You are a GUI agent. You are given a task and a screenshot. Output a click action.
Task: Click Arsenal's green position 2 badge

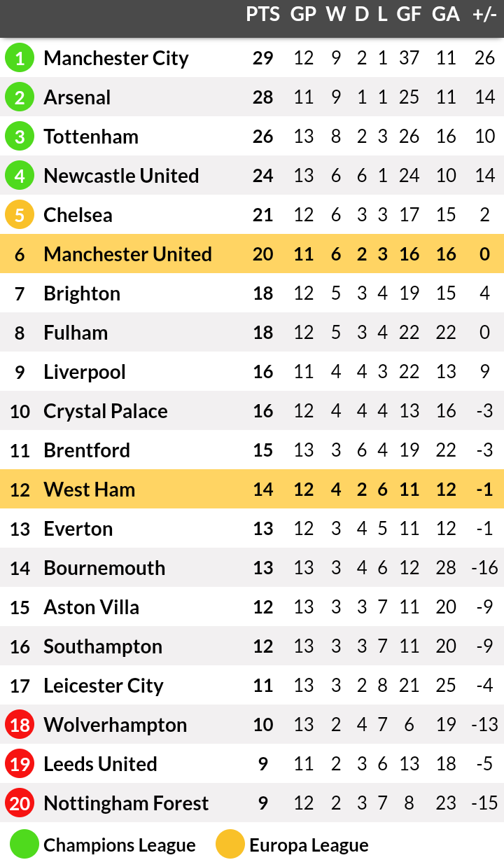click(x=20, y=97)
